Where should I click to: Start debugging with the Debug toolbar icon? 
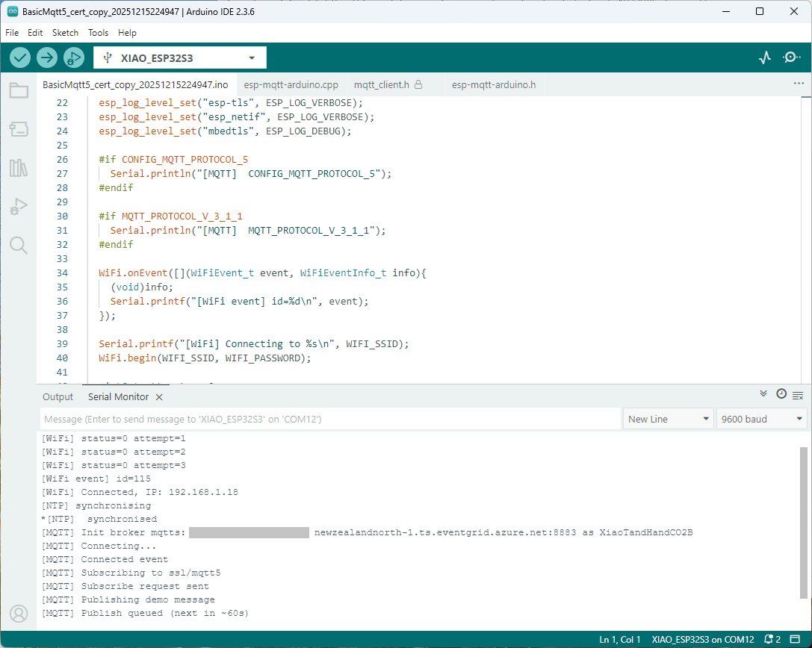[x=74, y=57]
